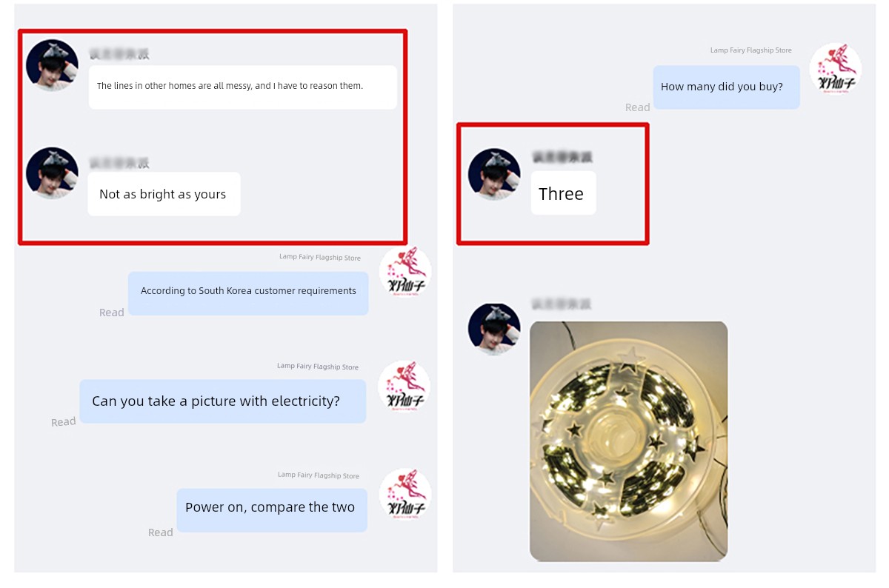Select the 'How many did you buy?' bubble
Viewport: 889px width, 588px height.
tap(726, 87)
